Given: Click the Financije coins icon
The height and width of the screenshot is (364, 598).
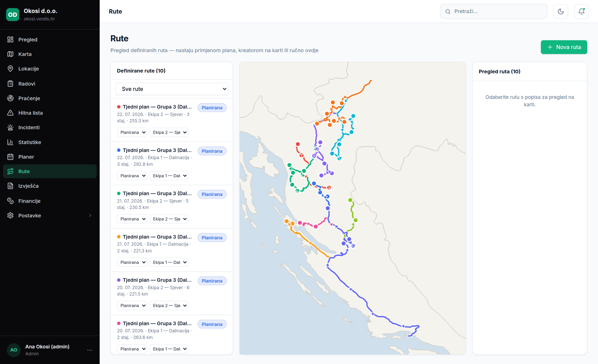Looking at the screenshot, I should click(10, 201).
